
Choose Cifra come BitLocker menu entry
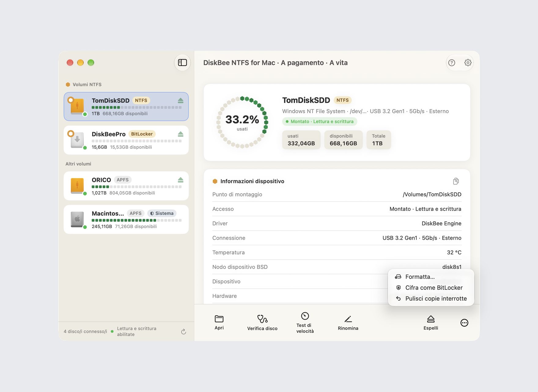pyautogui.click(x=431, y=288)
